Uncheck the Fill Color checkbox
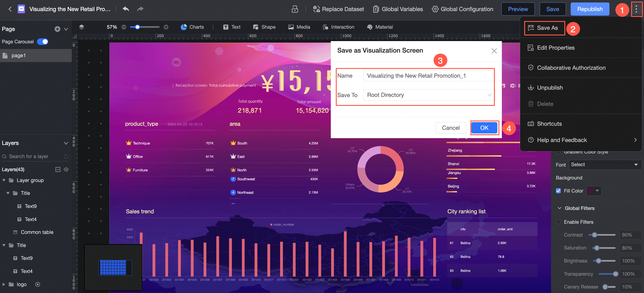The image size is (644, 293). 558,191
